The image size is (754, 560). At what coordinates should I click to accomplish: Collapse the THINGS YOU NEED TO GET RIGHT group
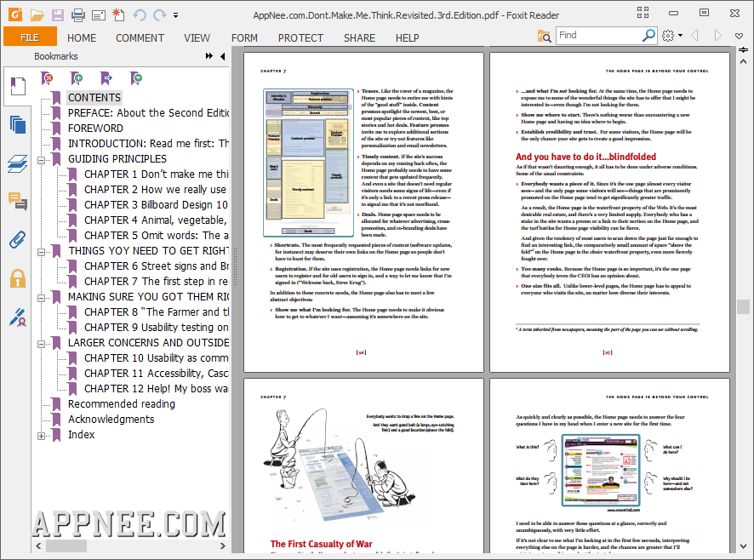click(x=42, y=252)
